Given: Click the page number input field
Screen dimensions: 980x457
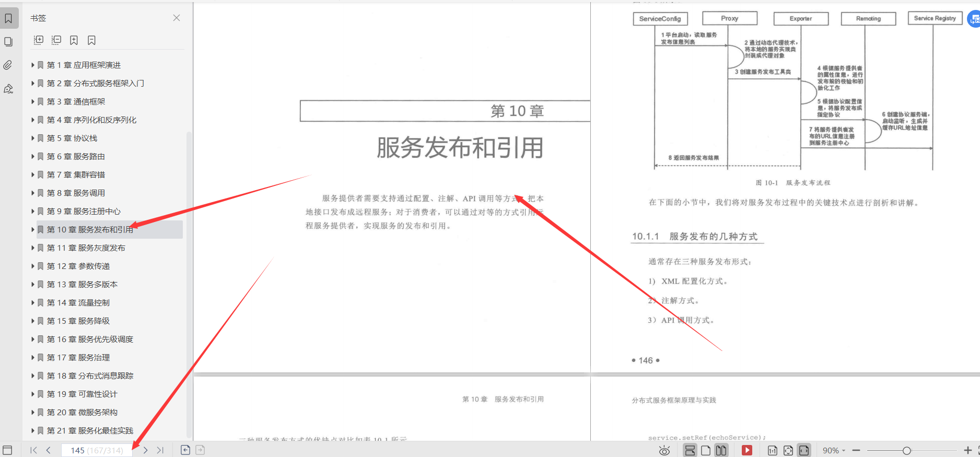Looking at the screenshot, I should 97,450.
